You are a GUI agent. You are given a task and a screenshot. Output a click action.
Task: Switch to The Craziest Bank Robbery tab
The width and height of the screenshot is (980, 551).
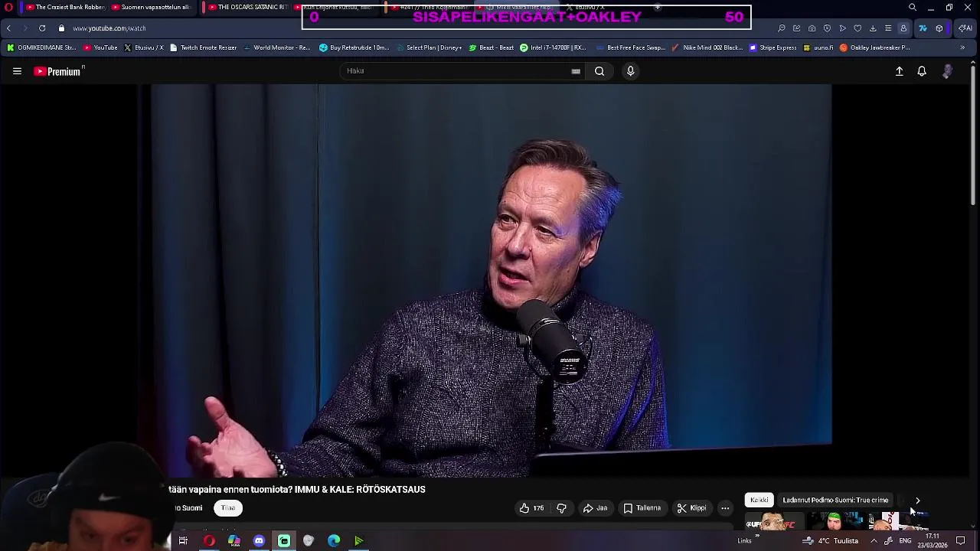coord(65,8)
